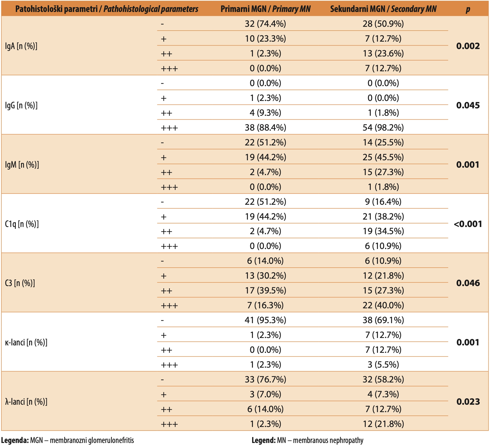The image size is (490, 448).
Task: Click the cell '38 (69.1%)'
Action: [383, 320]
